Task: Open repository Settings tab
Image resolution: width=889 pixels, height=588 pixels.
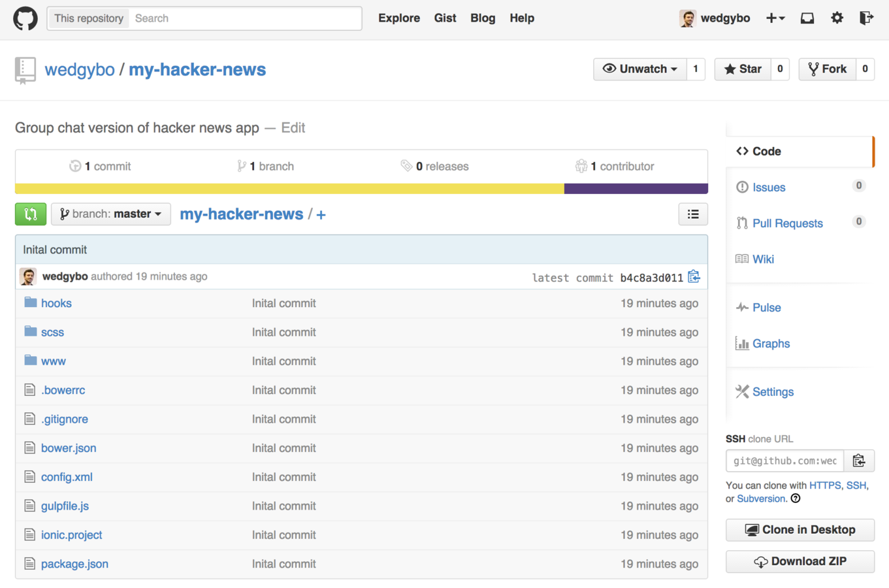Action: (x=773, y=392)
